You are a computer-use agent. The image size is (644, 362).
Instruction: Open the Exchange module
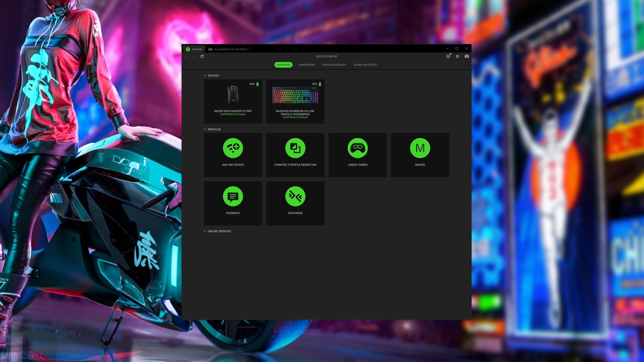coord(295,203)
